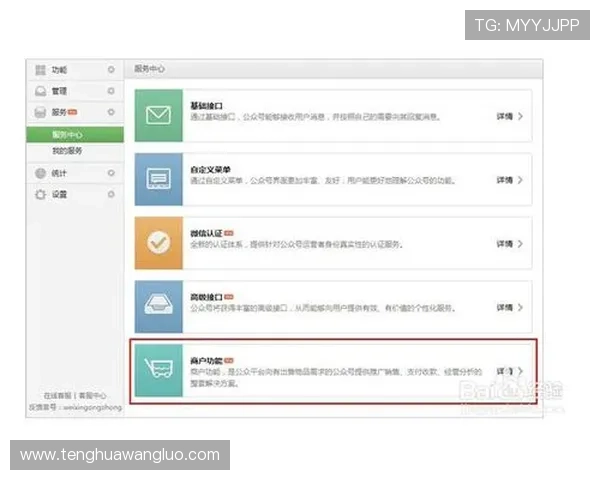View 详情 for 微信认证
The height and width of the screenshot is (480, 600).
(x=504, y=244)
